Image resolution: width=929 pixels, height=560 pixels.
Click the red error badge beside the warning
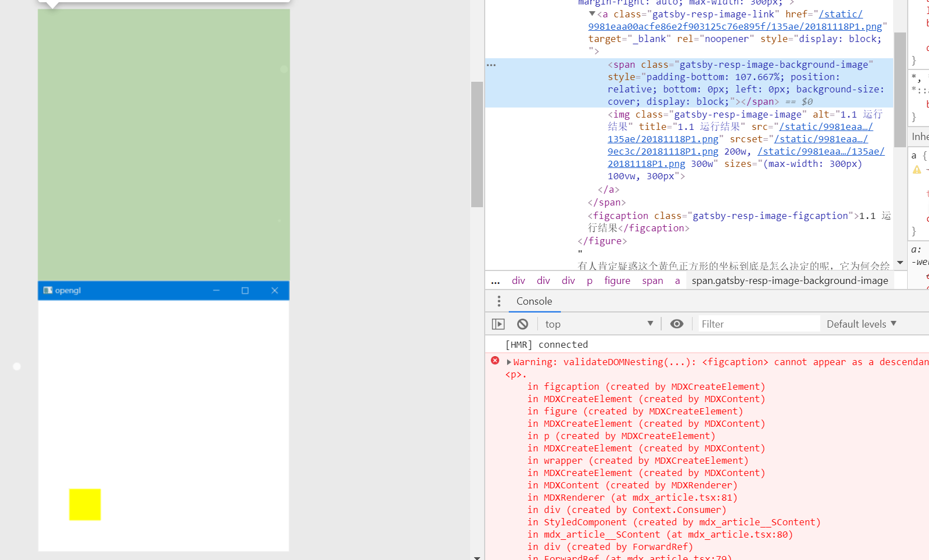(495, 361)
